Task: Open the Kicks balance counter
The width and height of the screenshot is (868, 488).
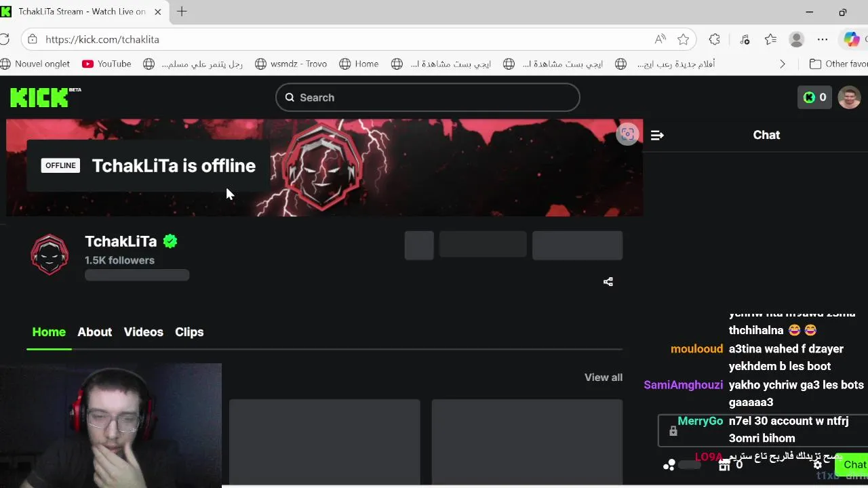Action: (814, 98)
